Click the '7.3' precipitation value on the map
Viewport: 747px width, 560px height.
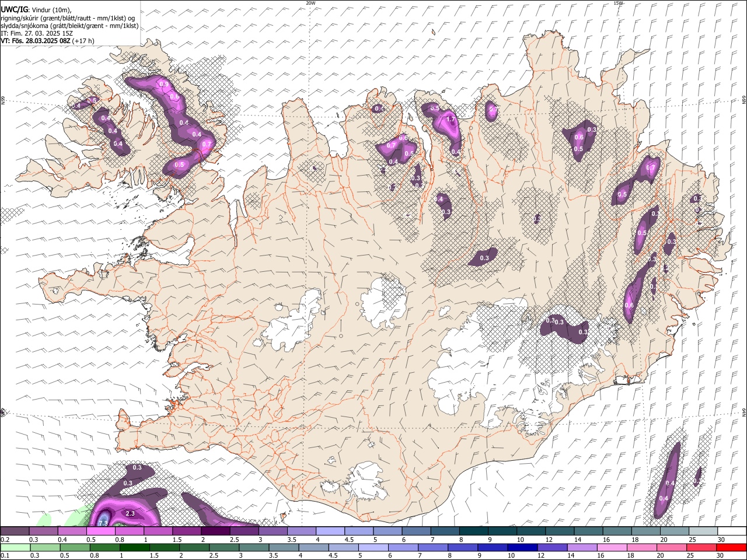(103, 523)
